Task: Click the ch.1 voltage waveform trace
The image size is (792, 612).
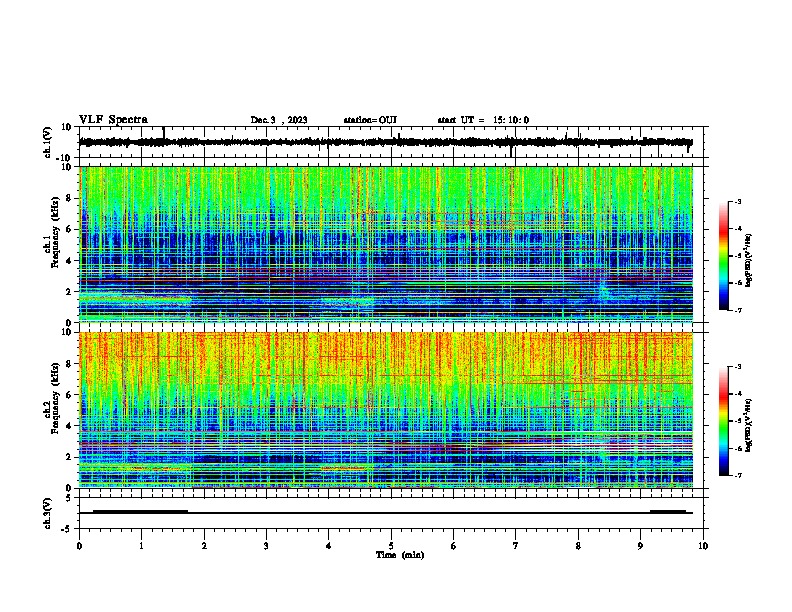Action: click(x=386, y=142)
